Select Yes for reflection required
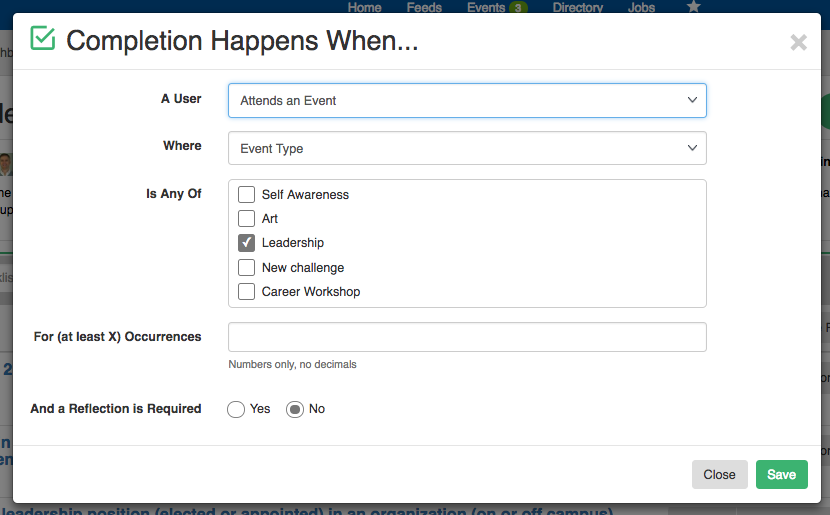The height and width of the screenshot is (515, 830). (x=236, y=409)
